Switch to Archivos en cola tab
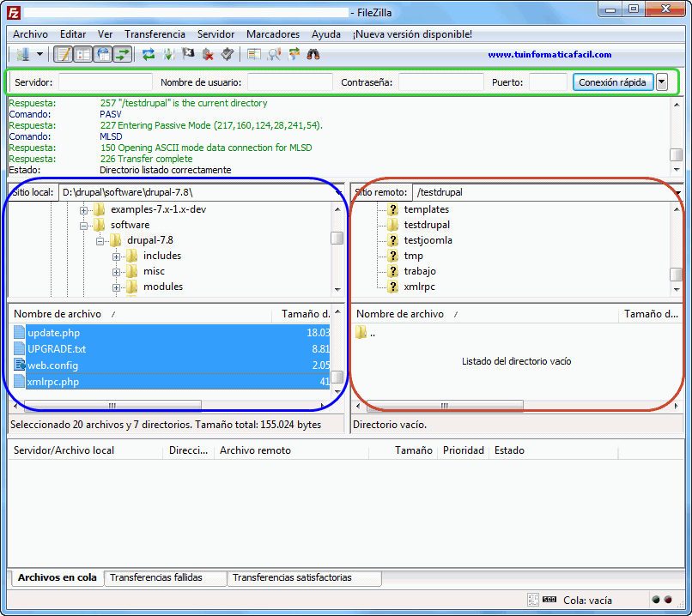Screen dimensions: 692x616 (57, 577)
